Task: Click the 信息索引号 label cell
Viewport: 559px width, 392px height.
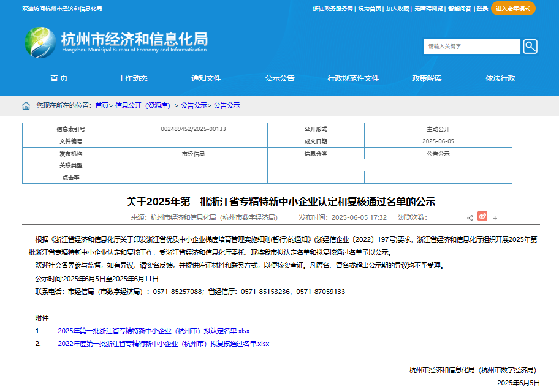Action: click(x=71, y=129)
